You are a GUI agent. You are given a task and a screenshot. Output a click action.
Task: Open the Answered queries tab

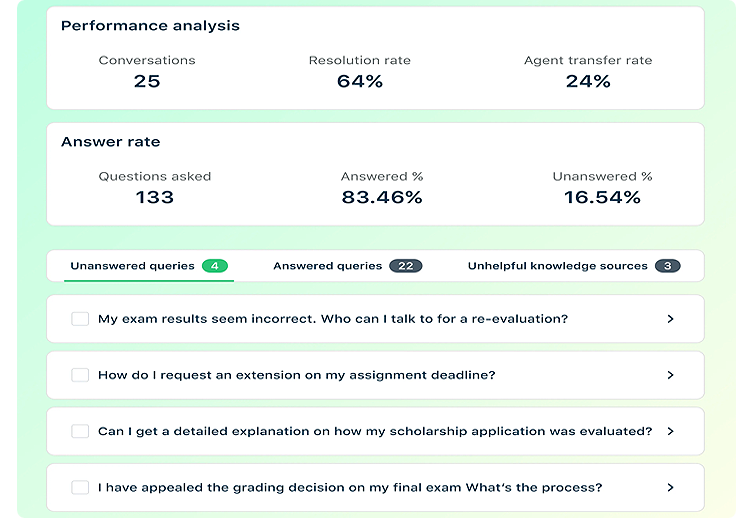(327, 266)
